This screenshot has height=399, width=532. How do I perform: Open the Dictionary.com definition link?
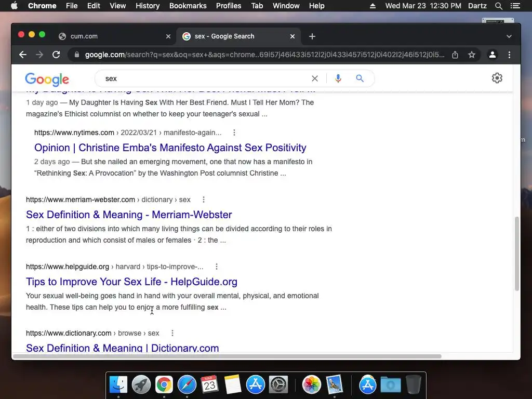[123, 348]
